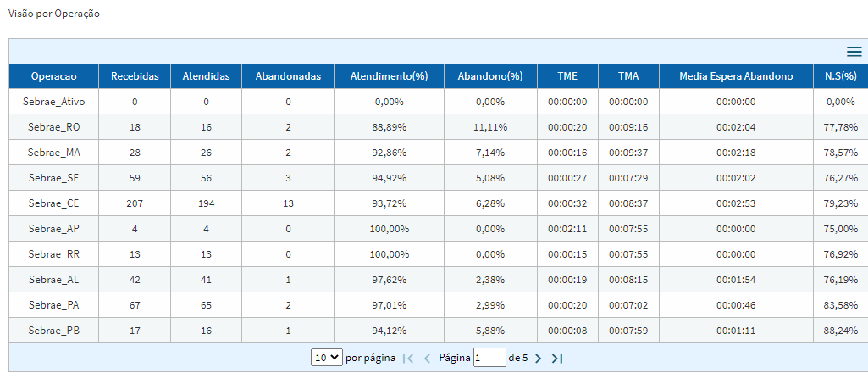Click Media Espera Abandono column header

tap(736, 76)
